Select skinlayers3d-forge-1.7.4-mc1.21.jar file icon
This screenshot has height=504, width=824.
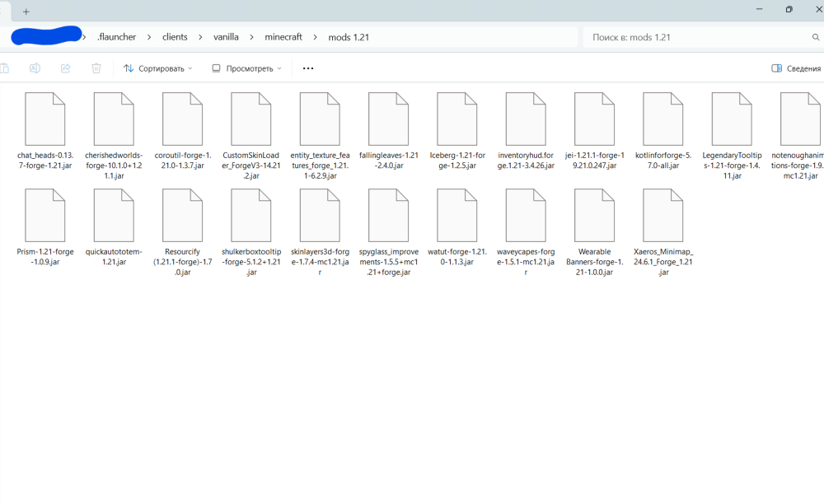[320, 216]
